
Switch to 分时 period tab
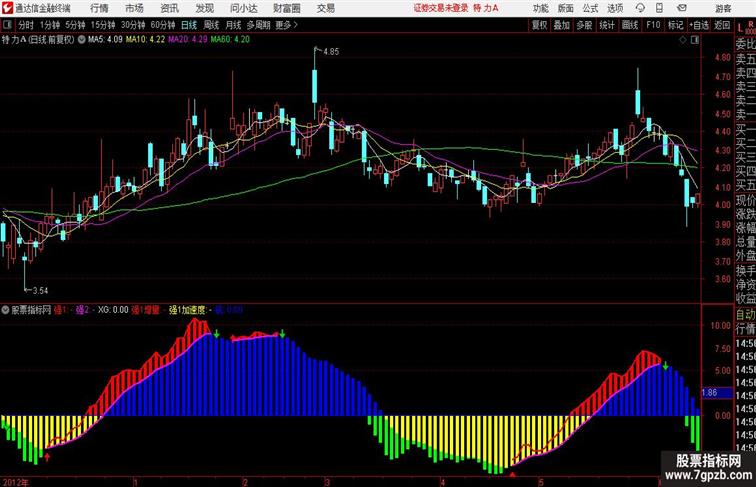click(26, 25)
